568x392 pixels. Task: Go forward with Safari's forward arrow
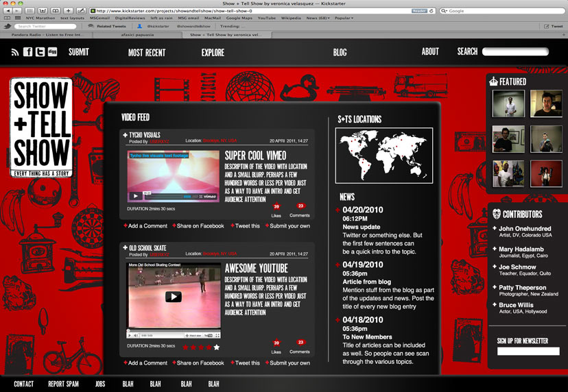coord(16,11)
